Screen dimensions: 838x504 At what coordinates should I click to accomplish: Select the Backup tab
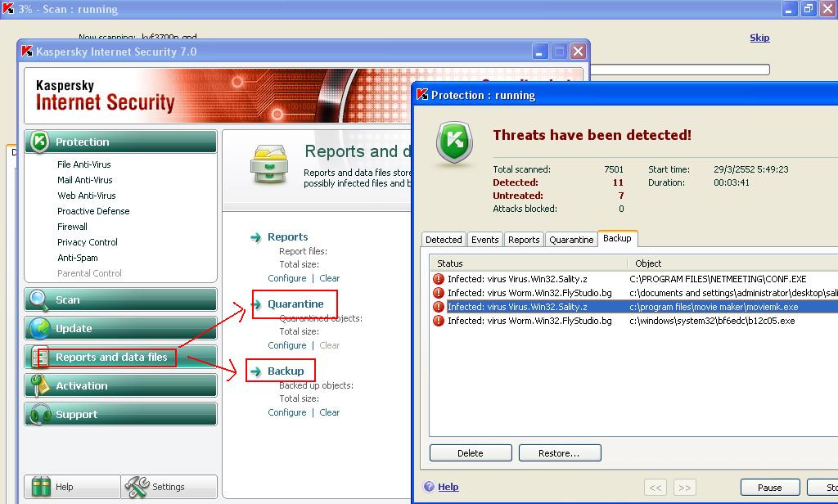[x=617, y=238]
